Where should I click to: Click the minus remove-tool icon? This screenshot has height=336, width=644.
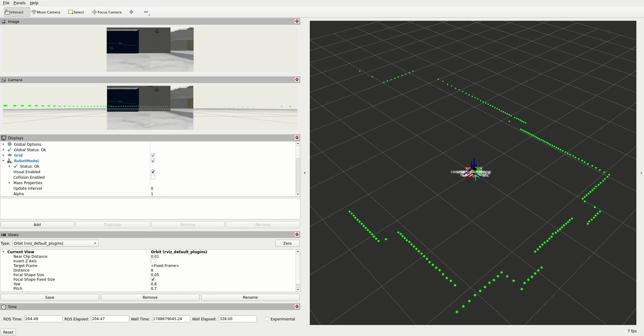146,12
